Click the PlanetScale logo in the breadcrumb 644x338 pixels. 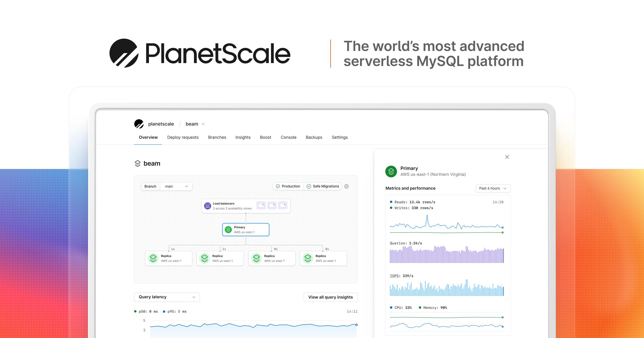point(139,124)
